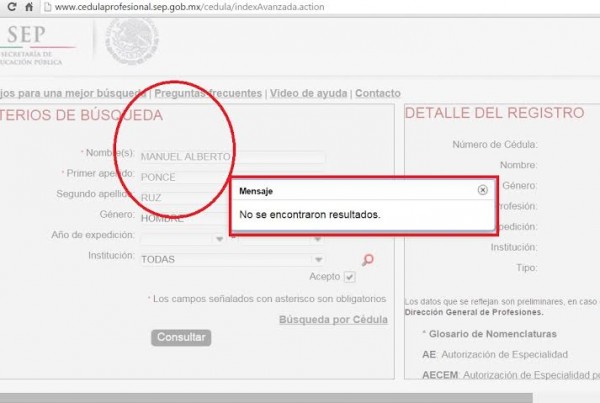Click the Año de expedición label
The image size is (600, 403).
point(93,235)
